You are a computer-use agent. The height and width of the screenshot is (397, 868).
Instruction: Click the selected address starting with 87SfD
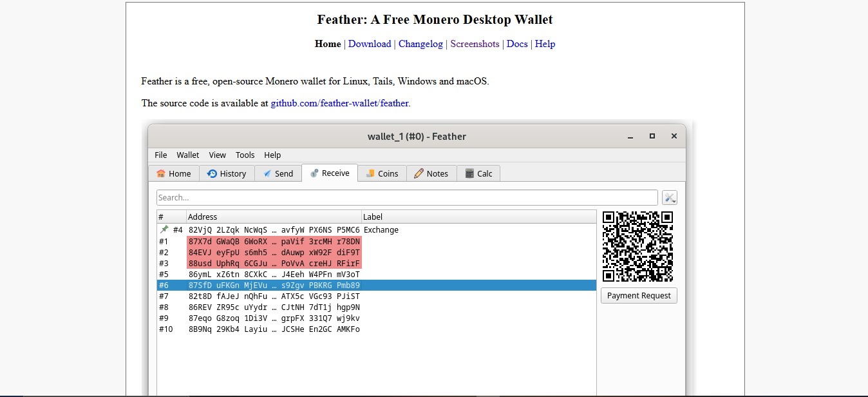coord(274,286)
